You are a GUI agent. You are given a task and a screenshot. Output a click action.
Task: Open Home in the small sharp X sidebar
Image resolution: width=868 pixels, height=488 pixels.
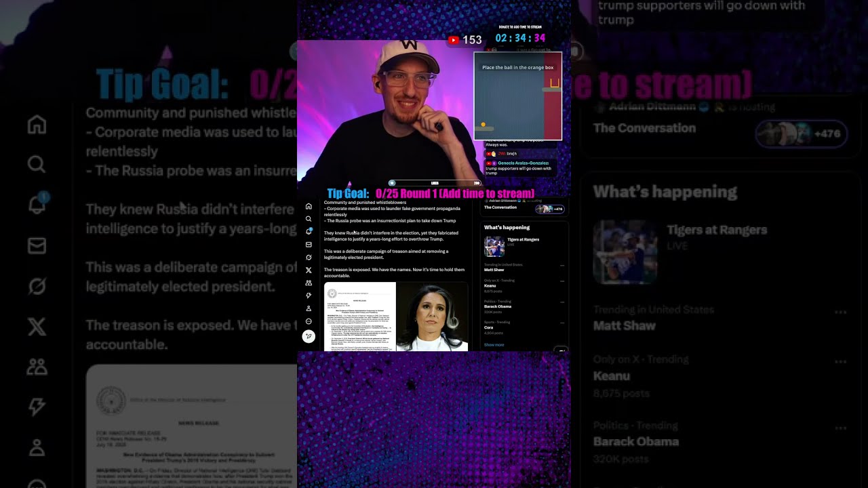[x=309, y=206]
